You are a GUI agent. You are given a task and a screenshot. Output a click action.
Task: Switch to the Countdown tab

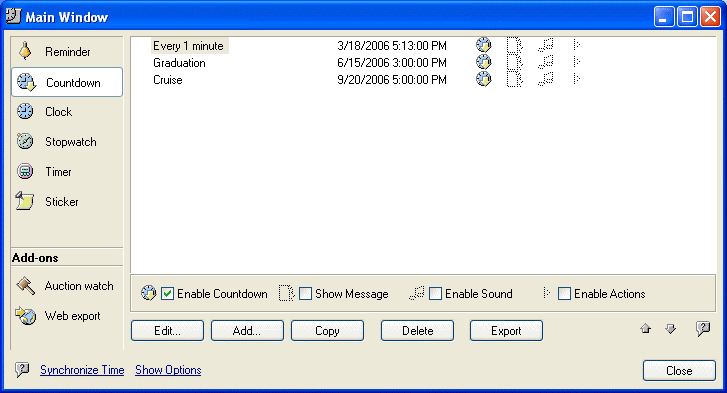point(67,82)
